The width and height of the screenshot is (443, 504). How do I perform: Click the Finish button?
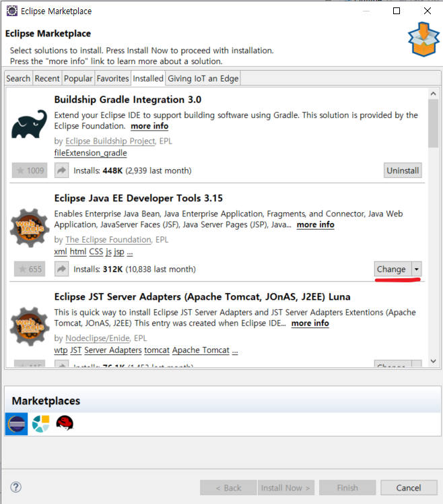click(x=347, y=488)
